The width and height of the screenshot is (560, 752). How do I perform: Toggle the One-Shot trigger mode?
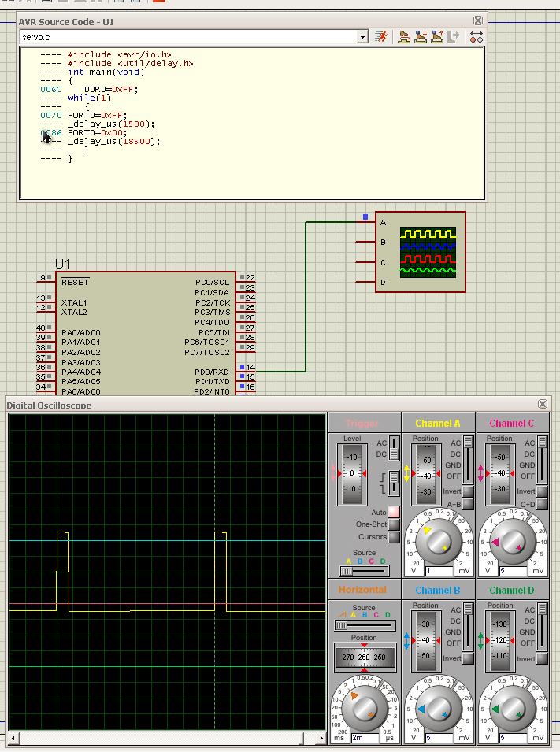point(394,524)
